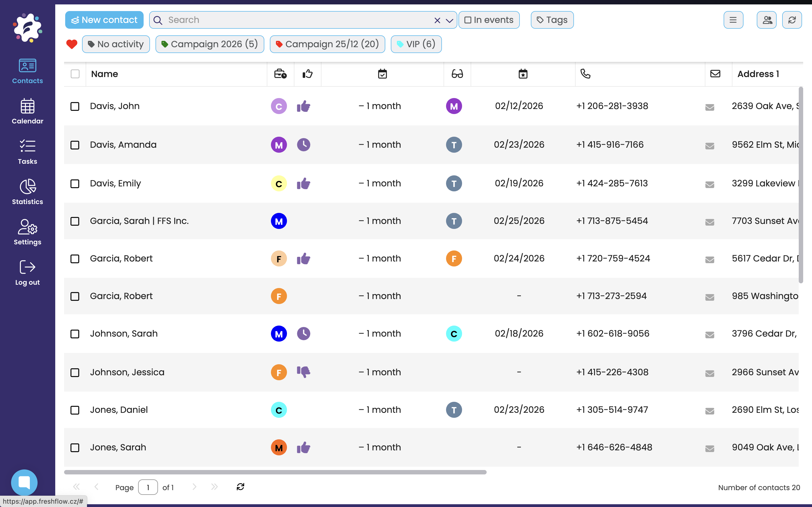The width and height of the screenshot is (812, 507).
Task: Refresh contacts with the top sync icon
Action: (792, 20)
